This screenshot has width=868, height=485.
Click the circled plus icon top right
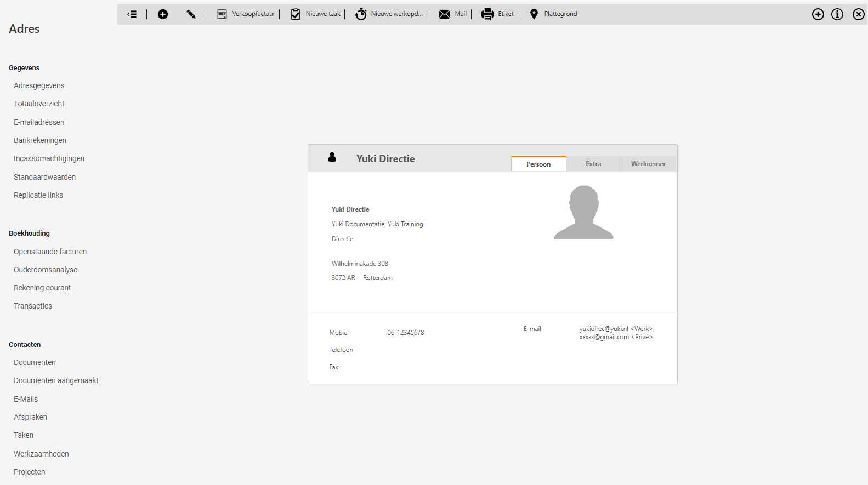coord(818,14)
